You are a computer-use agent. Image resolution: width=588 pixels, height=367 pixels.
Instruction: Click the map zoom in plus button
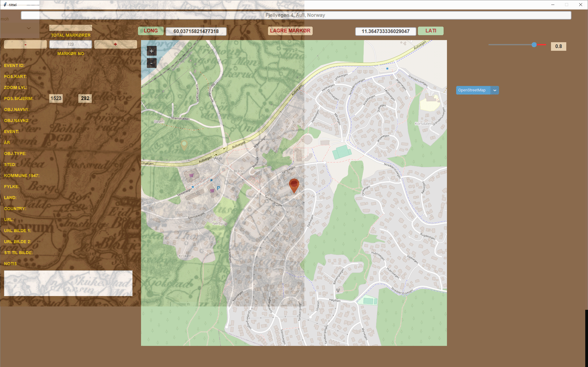(151, 51)
